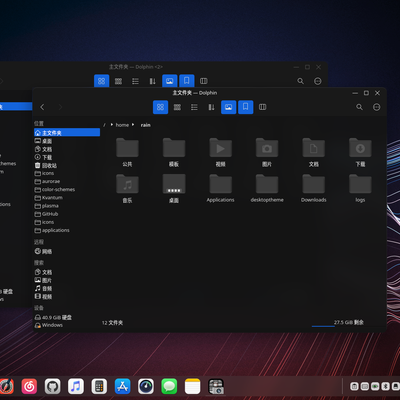This screenshot has width=400, height=400.
Task: Expand the arrow before 'home' in breadcrumb
Action: click(x=112, y=125)
